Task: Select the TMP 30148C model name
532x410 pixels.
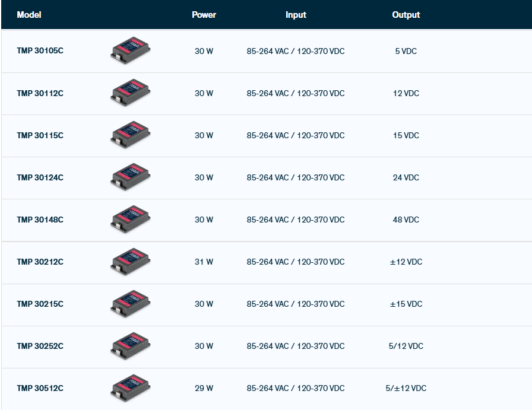Action: click(40, 220)
